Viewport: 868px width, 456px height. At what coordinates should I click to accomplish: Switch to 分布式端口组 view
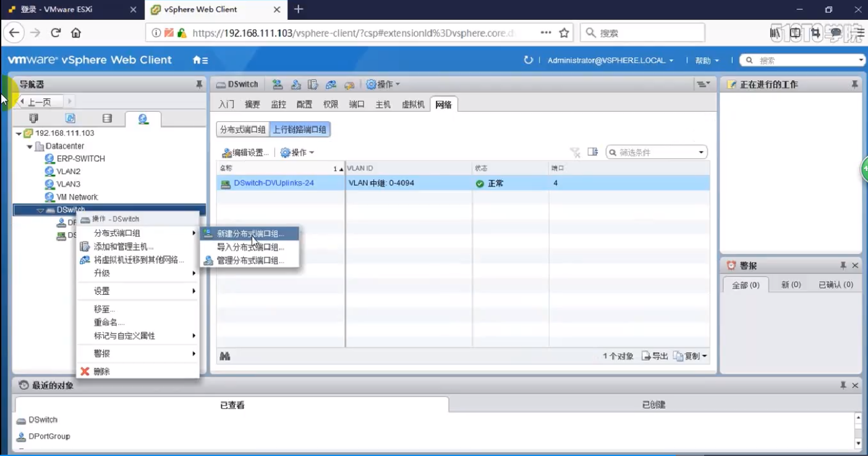(242, 129)
